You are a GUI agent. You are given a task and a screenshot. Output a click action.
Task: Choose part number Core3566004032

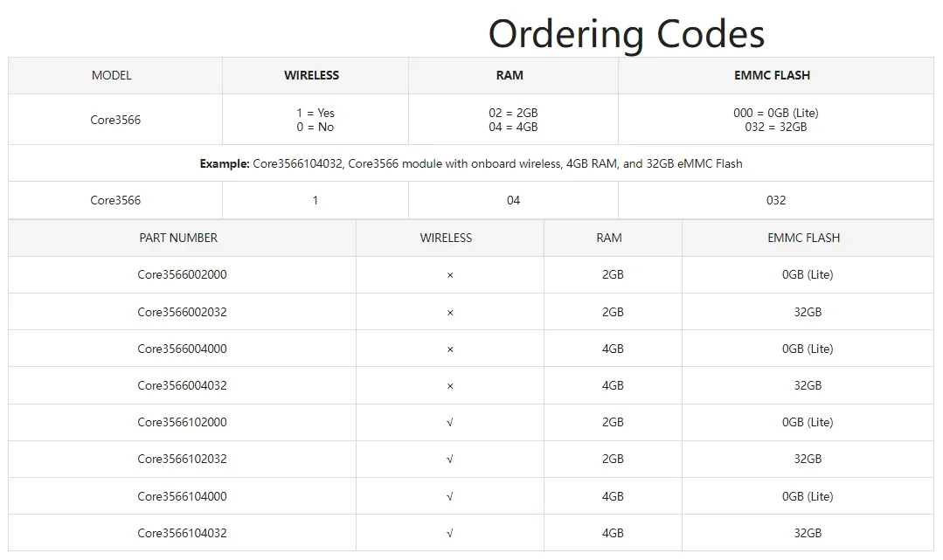pyautogui.click(x=182, y=385)
